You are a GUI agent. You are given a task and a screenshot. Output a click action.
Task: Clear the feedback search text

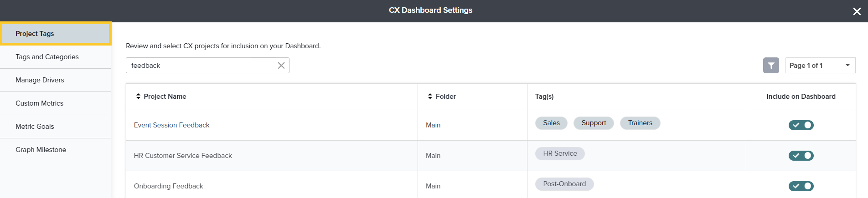pos(281,66)
